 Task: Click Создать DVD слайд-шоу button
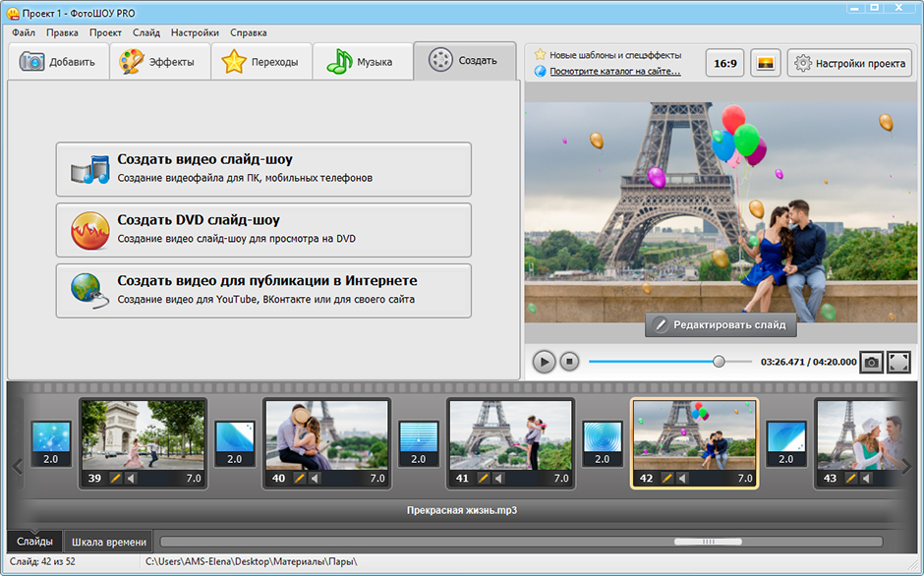[x=263, y=230]
